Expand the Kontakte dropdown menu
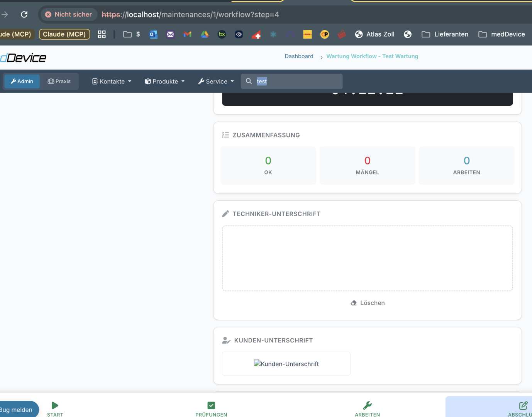The height and width of the screenshot is (417, 532). click(x=112, y=81)
